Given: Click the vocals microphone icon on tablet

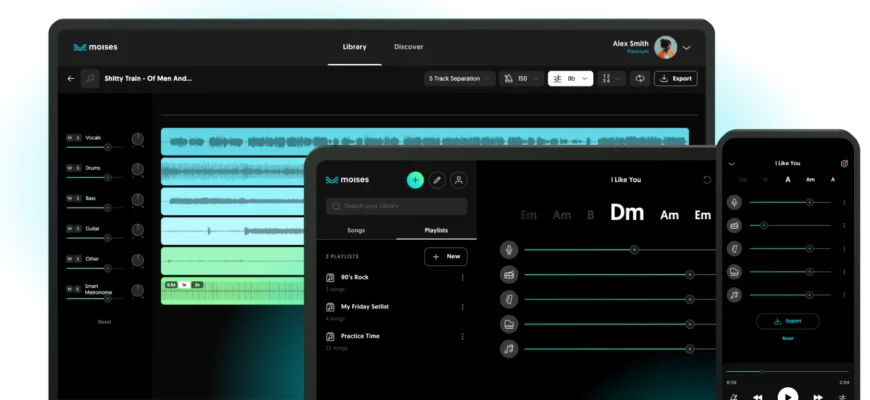Looking at the screenshot, I should coord(509,249).
